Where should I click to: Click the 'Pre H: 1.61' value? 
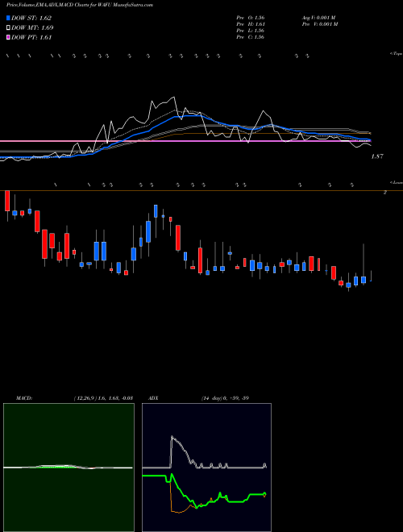251,24
